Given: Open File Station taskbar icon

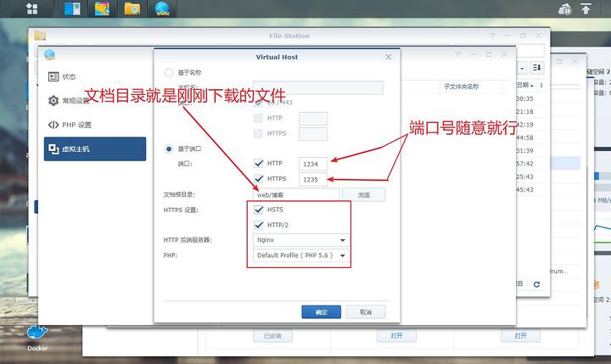Looking at the screenshot, I should click(x=132, y=8).
